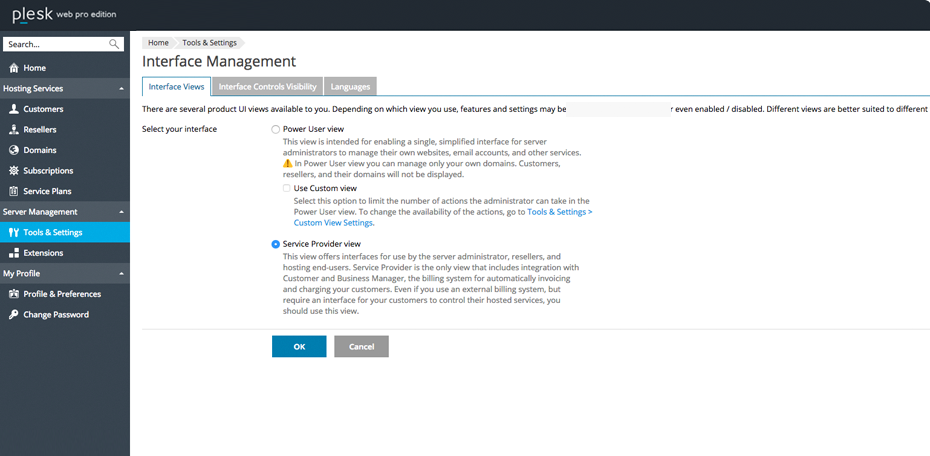Open the Languages tab
Image resolution: width=930 pixels, height=456 pixels.
(350, 87)
